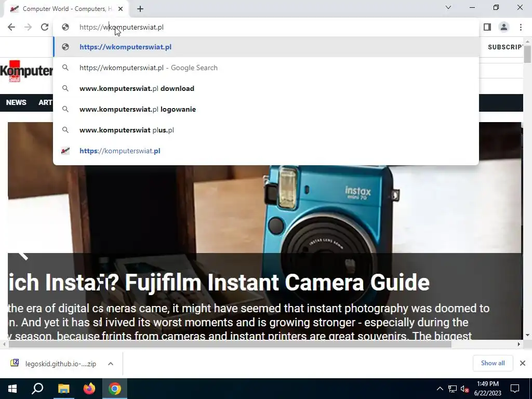Open File Explorer from taskbar
Viewport: 532px width, 399px height.
(63, 389)
